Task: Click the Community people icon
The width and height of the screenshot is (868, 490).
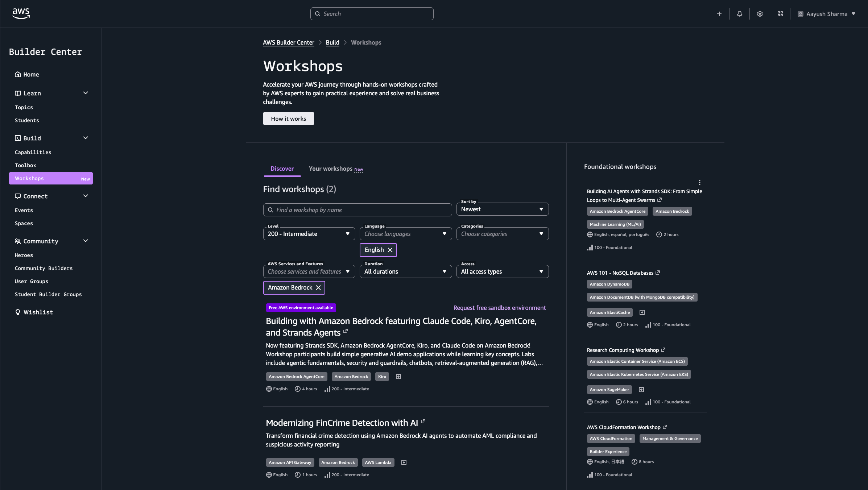Action: pyautogui.click(x=18, y=241)
